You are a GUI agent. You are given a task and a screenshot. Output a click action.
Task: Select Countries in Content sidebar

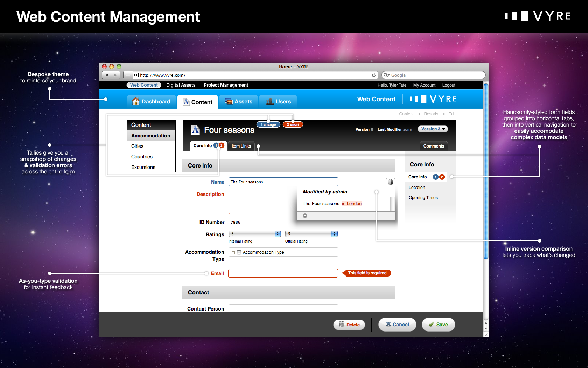pyautogui.click(x=151, y=157)
